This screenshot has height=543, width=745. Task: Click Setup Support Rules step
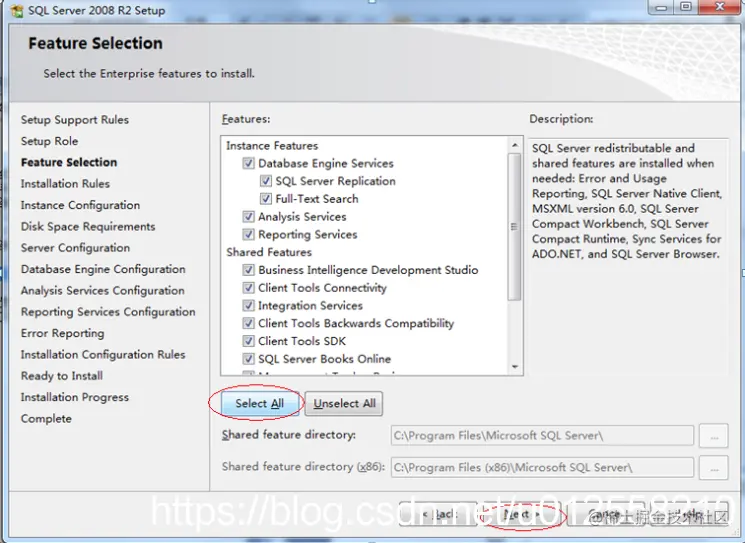75,120
